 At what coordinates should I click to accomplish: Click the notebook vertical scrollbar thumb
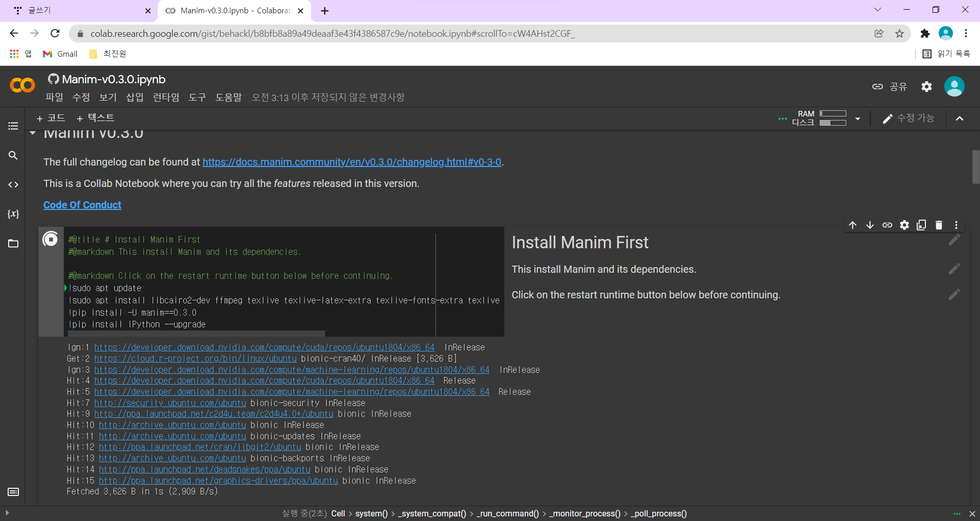(975, 167)
